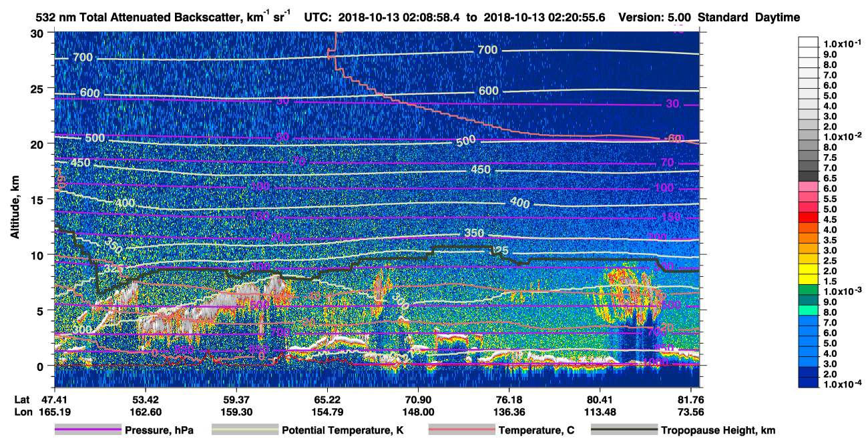This screenshot has height=445, width=868.
Task: Click the magenta Pressure legend line sample
Action: [x=88, y=430]
